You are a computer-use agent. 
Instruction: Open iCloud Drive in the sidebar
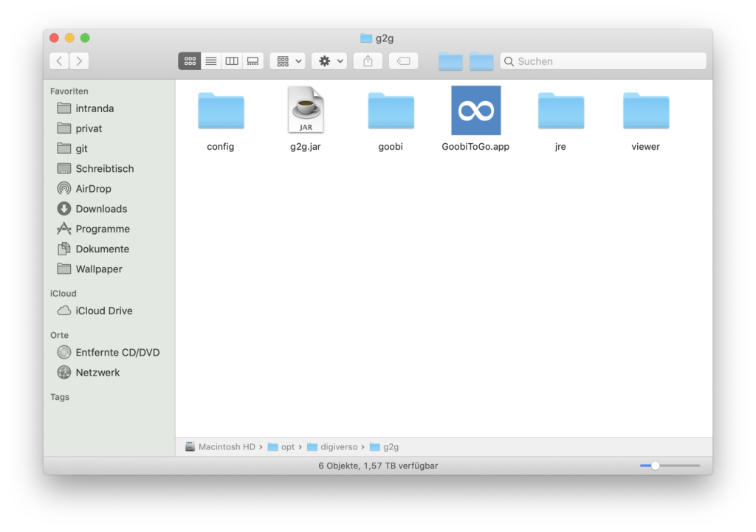click(109, 311)
